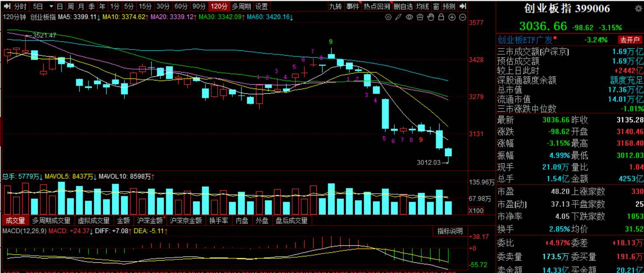644x273 pixels.
Task: Open 热点回溯 hotspot review
Action: 377,6
